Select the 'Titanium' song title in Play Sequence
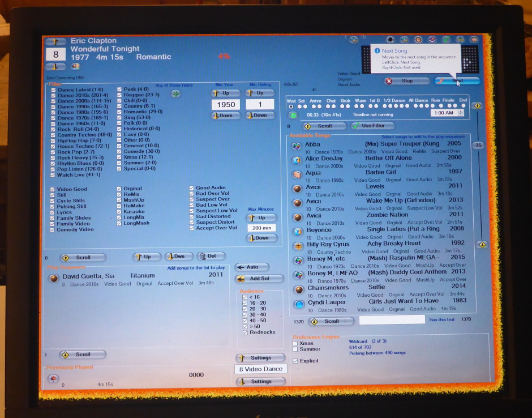 point(142,276)
